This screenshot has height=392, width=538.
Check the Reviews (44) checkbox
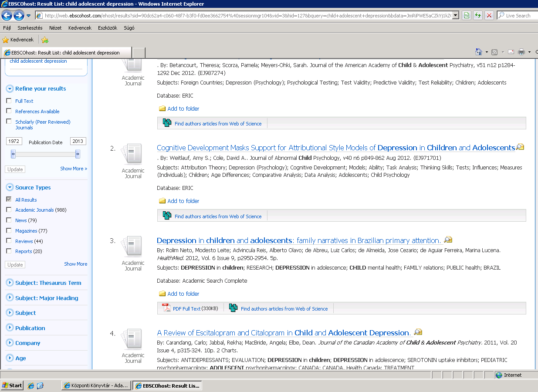9,241
